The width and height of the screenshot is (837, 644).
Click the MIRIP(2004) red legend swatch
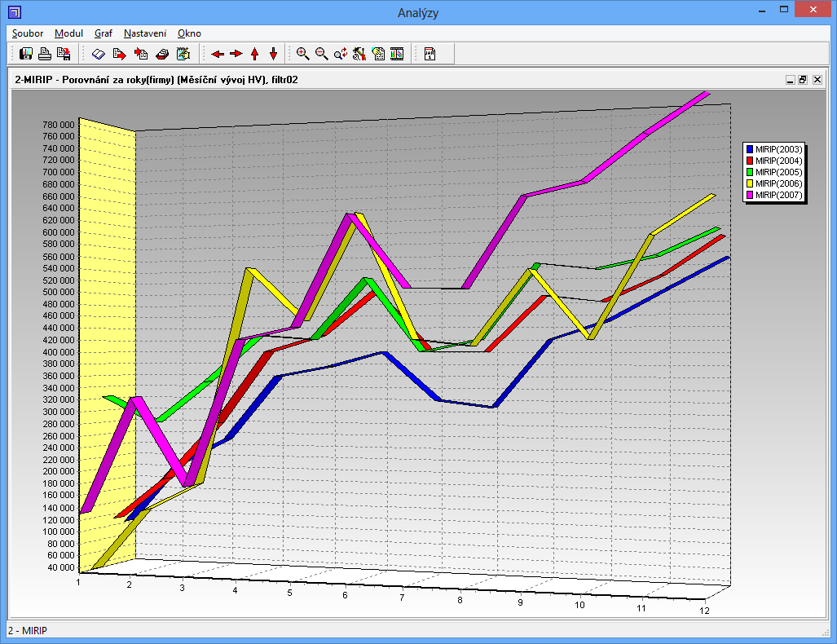pyautogui.click(x=750, y=161)
